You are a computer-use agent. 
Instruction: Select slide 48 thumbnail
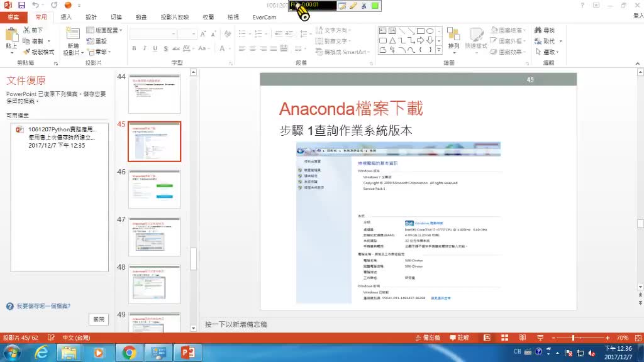[x=154, y=285]
